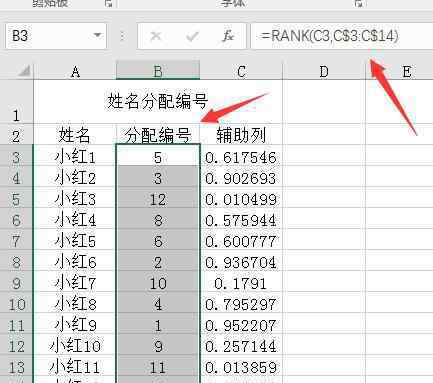Select cell with 0.617546
This screenshot has width=433, height=383.
[241, 155]
